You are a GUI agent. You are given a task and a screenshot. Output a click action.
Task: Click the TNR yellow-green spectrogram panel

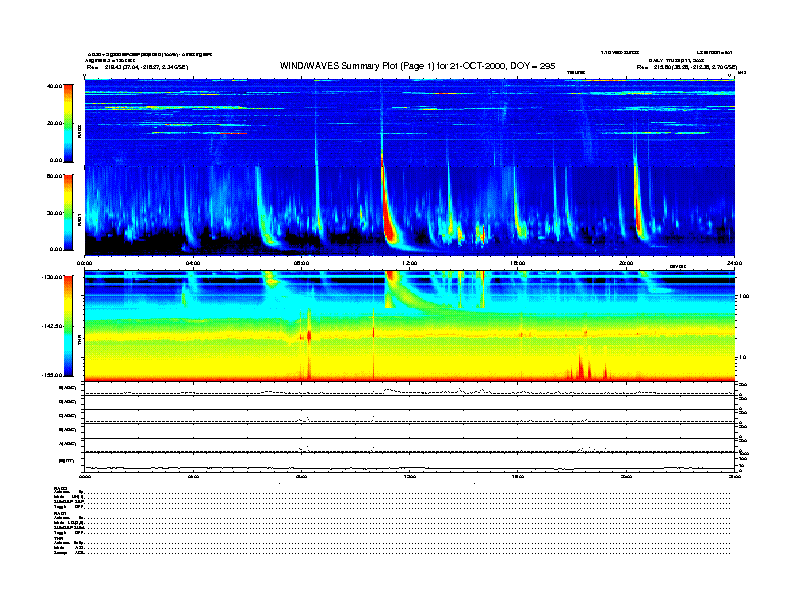[x=410, y=326]
